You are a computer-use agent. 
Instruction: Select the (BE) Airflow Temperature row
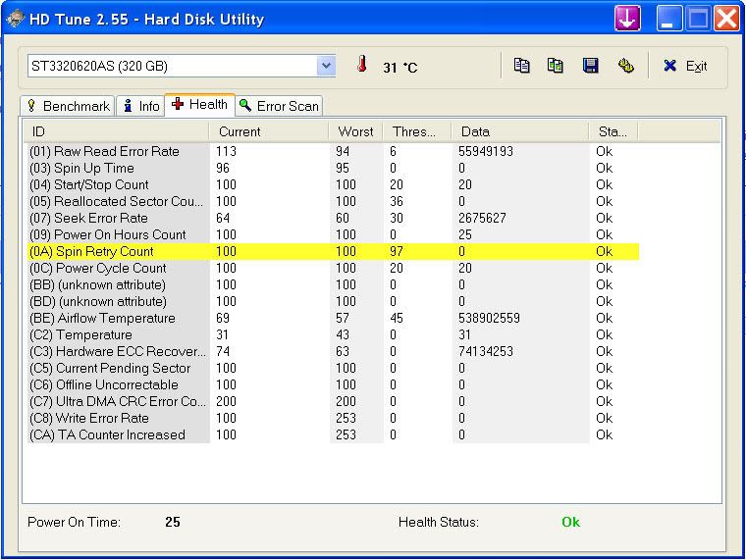[333, 318]
